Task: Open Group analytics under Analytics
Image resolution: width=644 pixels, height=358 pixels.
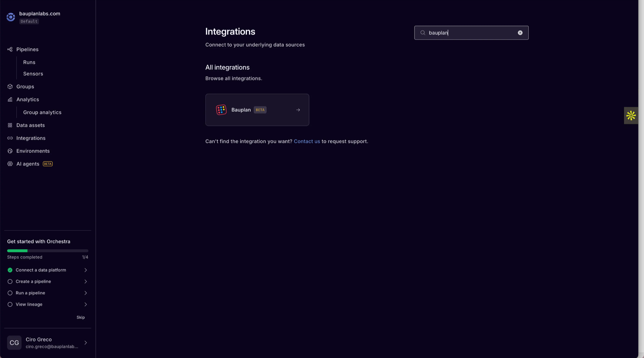Action: click(x=42, y=112)
